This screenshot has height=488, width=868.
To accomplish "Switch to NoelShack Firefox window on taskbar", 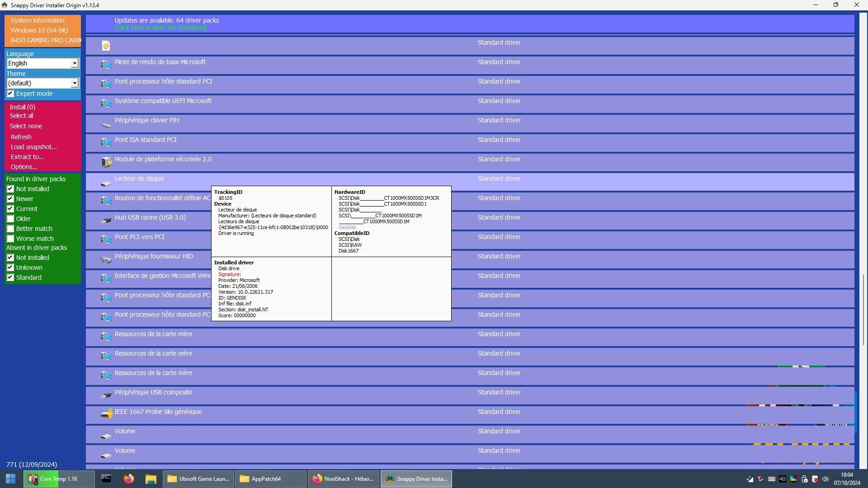I will (x=343, y=479).
